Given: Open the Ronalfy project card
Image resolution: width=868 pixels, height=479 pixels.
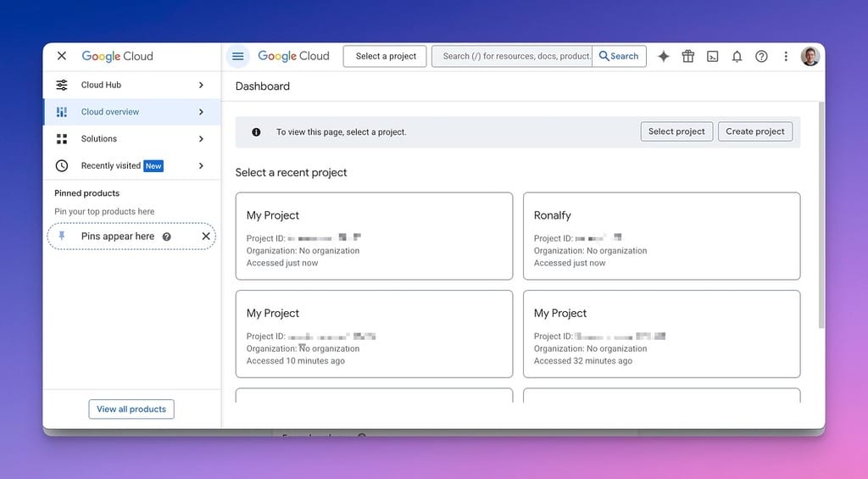Looking at the screenshot, I should 661,236.
